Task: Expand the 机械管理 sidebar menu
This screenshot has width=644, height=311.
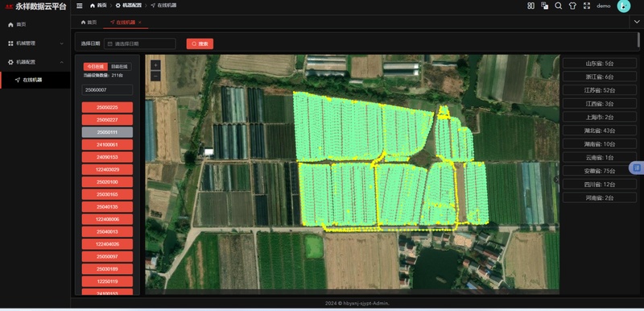Action: 35,44
